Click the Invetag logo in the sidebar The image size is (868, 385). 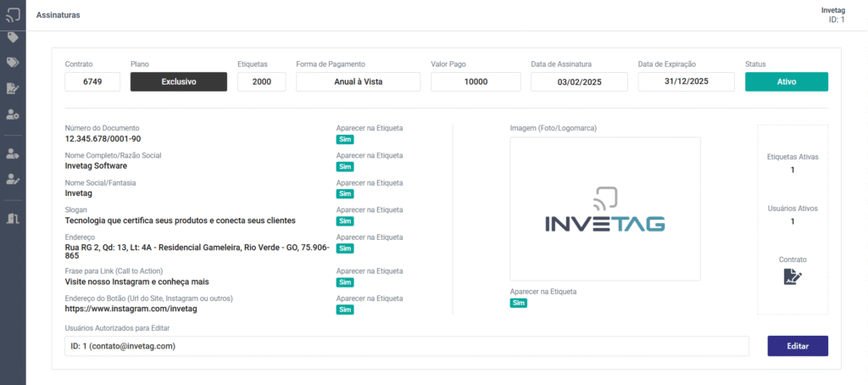click(x=13, y=14)
